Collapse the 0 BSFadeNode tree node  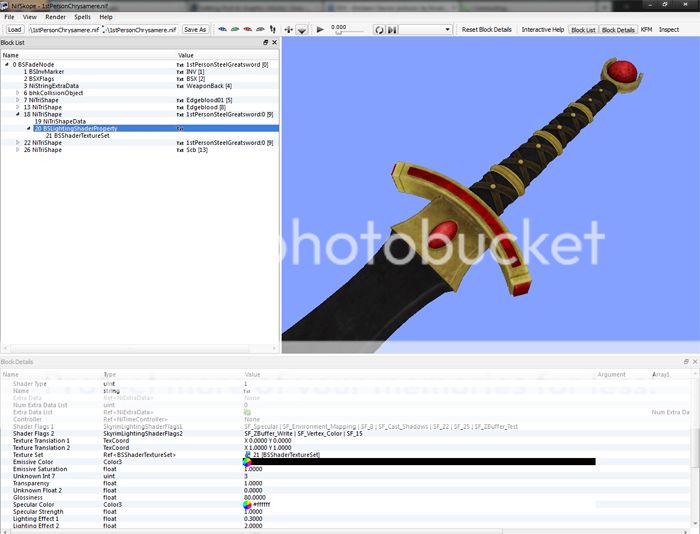pyautogui.click(x=7, y=64)
